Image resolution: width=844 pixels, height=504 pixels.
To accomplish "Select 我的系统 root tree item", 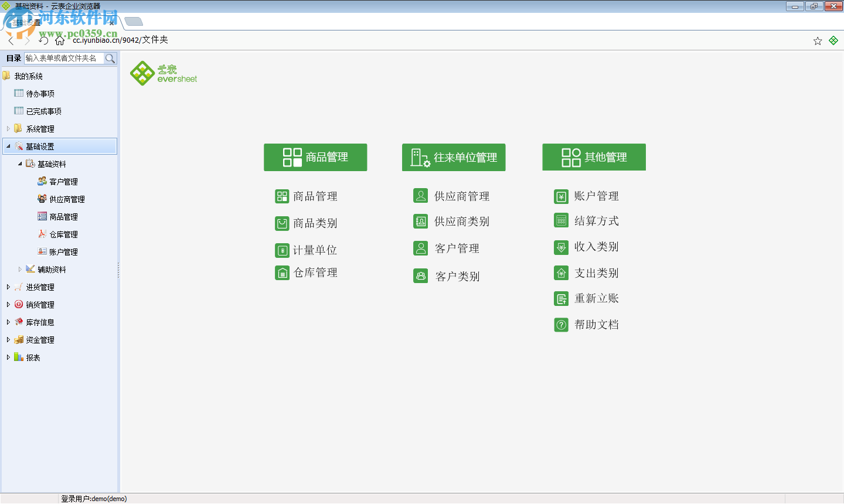I will pos(28,76).
